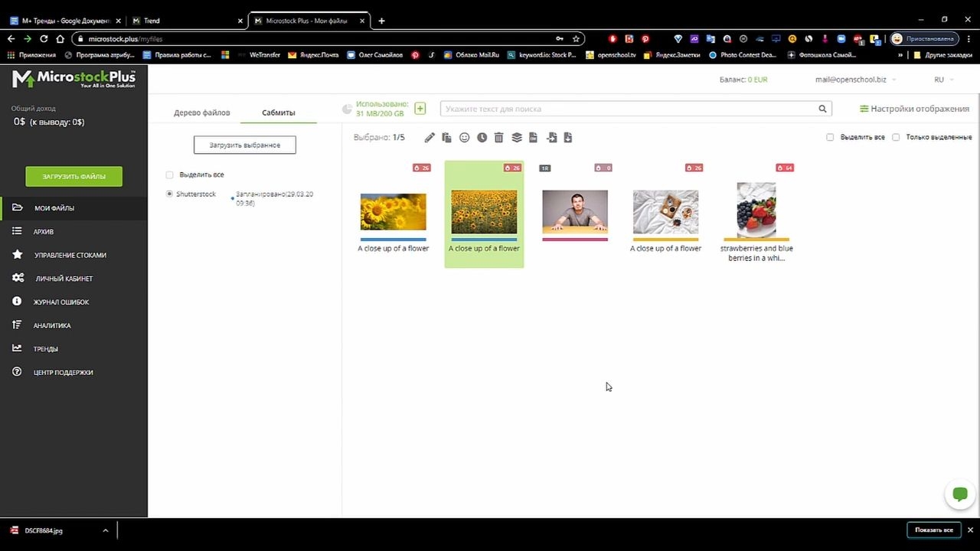This screenshot has width=980, height=551.
Task: Switch to the 'Дерево файлов' tab
Action: tap(201, 112)
